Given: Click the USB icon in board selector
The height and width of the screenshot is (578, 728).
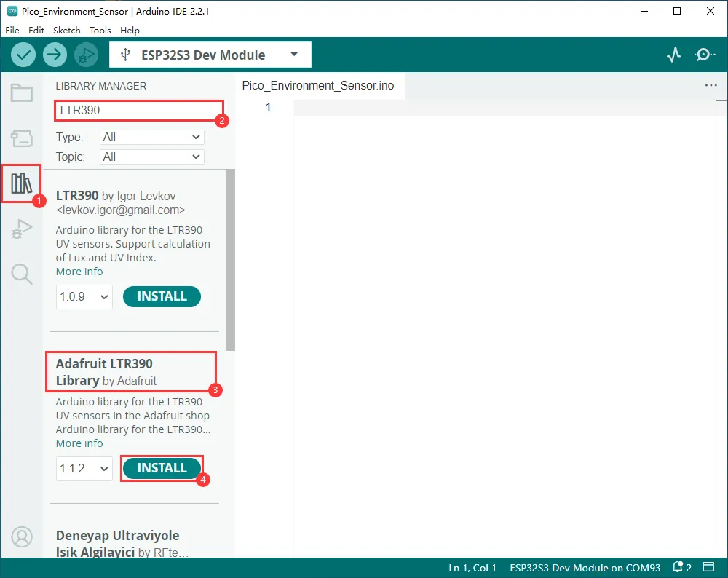Looking at the screenshot, I should point(125,55).
